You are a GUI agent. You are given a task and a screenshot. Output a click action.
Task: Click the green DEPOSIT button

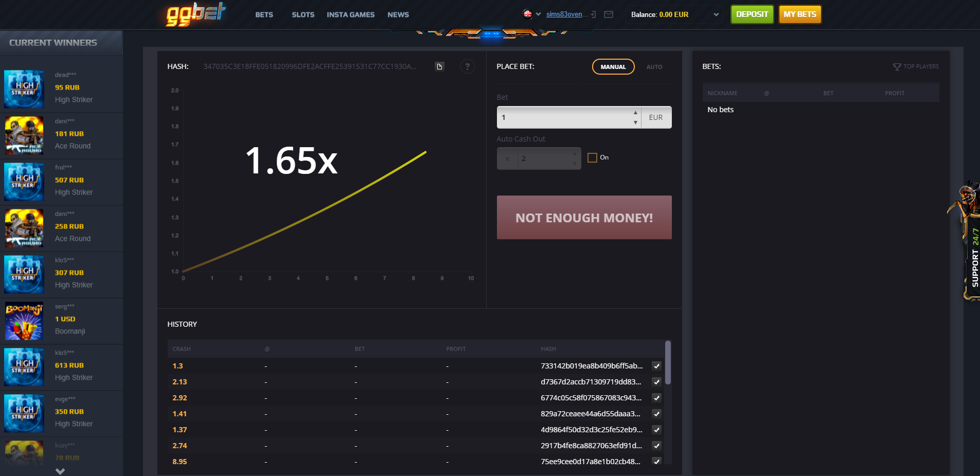752,14
